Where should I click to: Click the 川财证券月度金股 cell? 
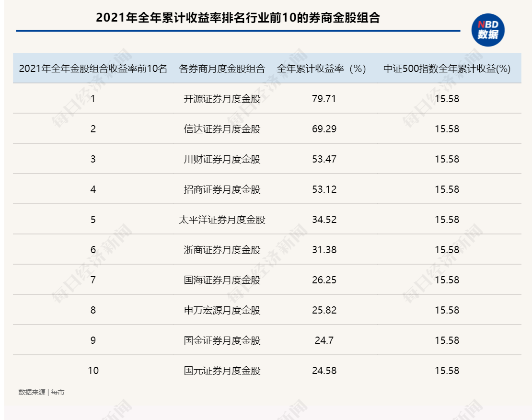222,159
